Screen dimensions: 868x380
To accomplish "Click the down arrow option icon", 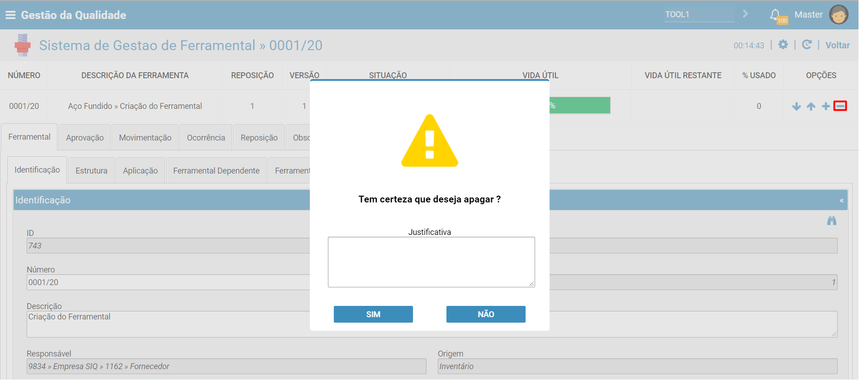I will point(797,106).
